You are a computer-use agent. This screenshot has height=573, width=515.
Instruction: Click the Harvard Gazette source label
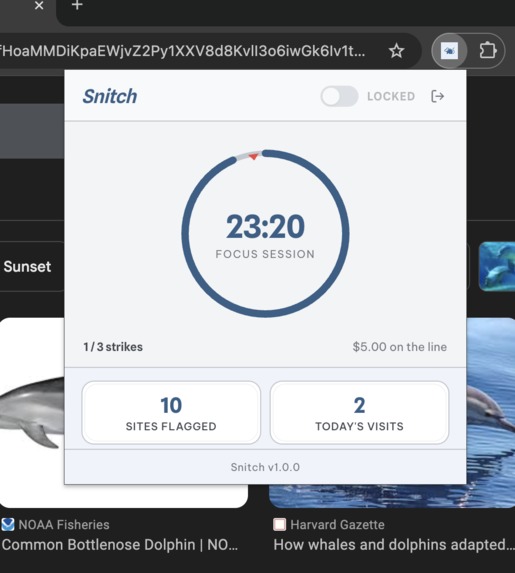pos(337,525)
